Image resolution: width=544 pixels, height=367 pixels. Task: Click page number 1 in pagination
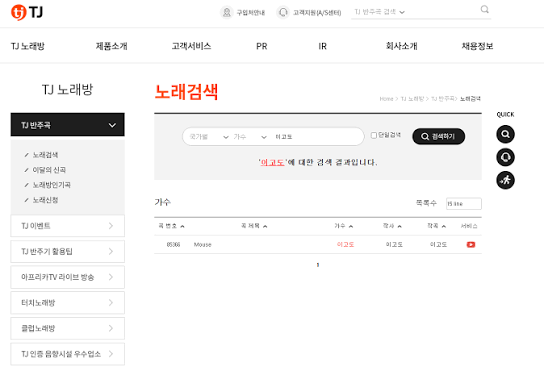[318, 265]
